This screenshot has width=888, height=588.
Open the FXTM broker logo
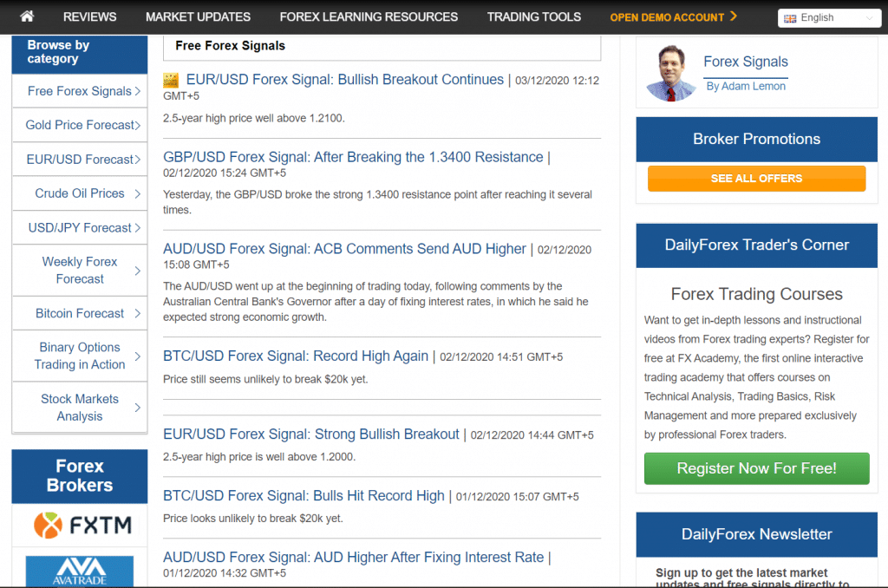coord(82,525)
